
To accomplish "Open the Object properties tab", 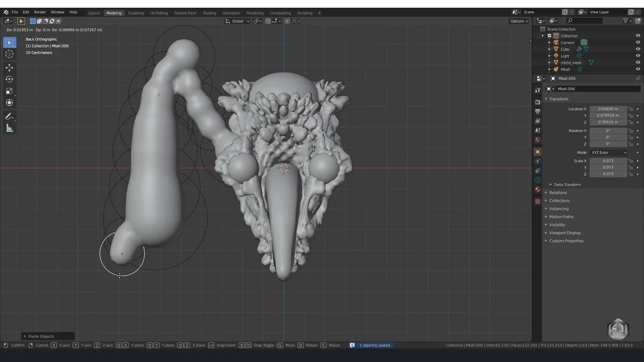I will coord(538,152).
